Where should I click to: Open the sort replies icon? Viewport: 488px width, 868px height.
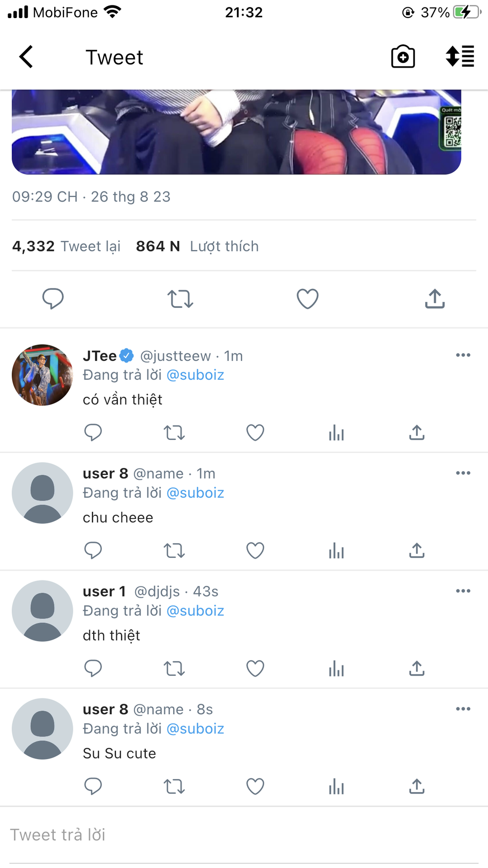pyautogui.click(x=460, y=57)
